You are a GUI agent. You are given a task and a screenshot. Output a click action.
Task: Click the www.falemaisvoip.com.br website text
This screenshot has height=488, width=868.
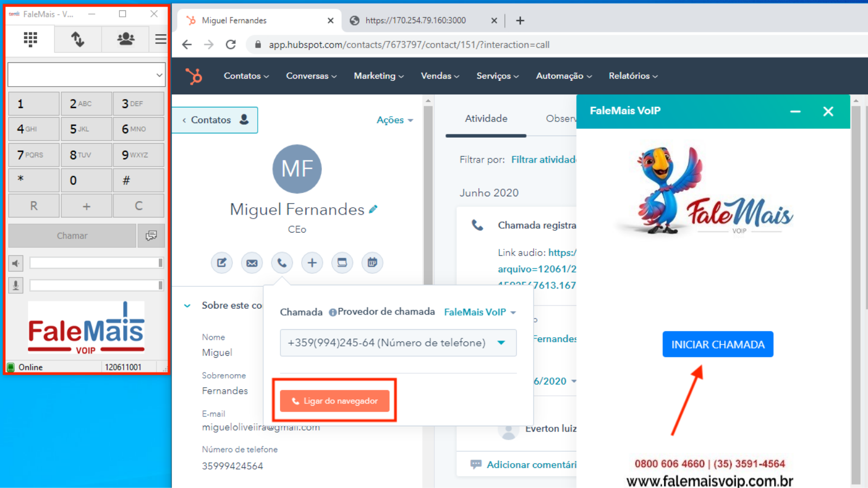click(x=710, y=481)
